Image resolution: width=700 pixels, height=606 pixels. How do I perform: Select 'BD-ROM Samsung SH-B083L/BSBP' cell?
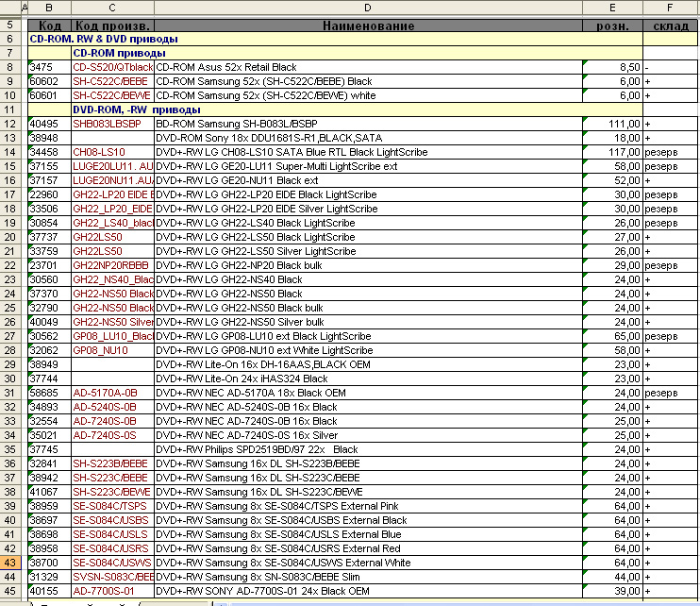(x=368, y=125)
